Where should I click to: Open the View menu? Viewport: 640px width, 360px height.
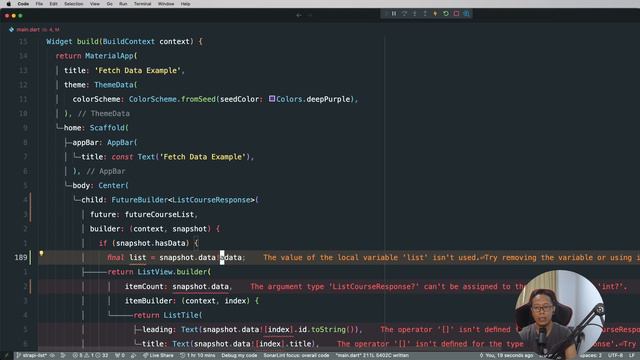click(95, 4)
